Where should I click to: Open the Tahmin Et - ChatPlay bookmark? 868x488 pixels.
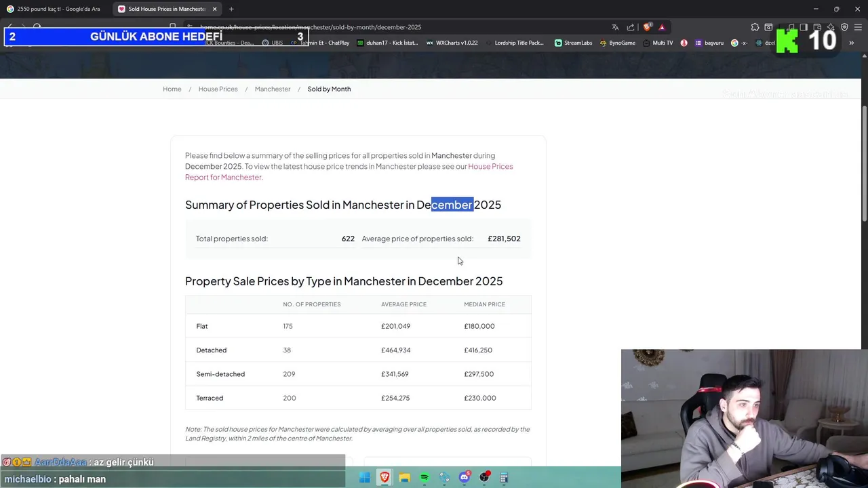(x=320, y=43)
